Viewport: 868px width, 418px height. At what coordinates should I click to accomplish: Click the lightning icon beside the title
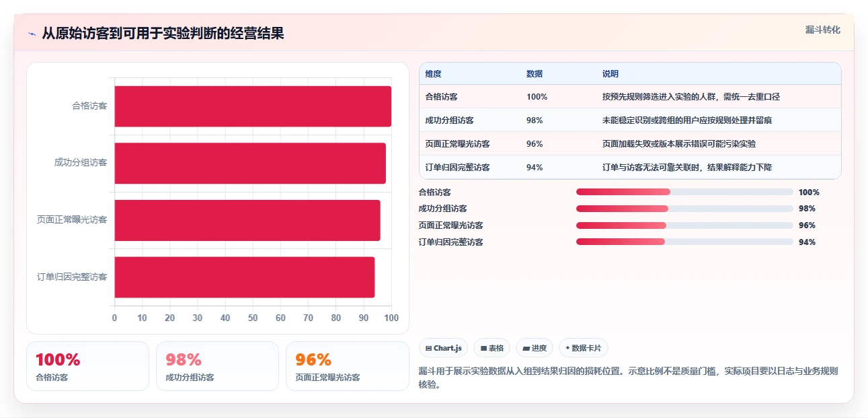[x=32, y=34]
